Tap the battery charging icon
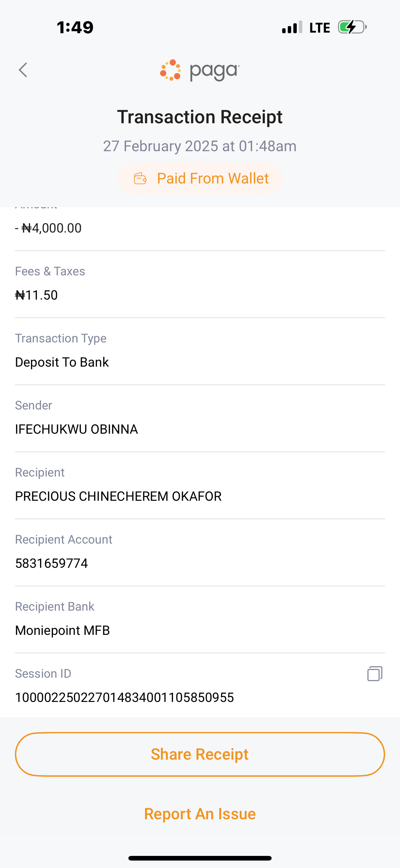The image size is (400, 868). pyautogui.click(x=352, y=27)
